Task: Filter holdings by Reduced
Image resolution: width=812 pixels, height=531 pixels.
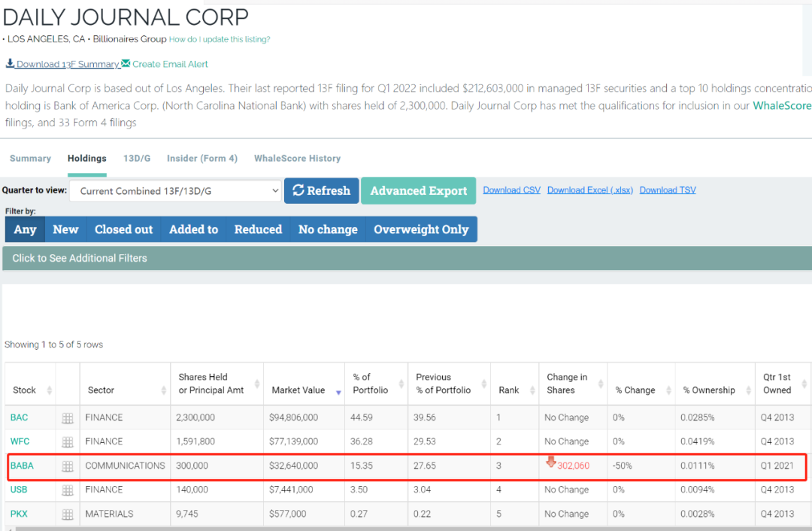Action: 258,229
